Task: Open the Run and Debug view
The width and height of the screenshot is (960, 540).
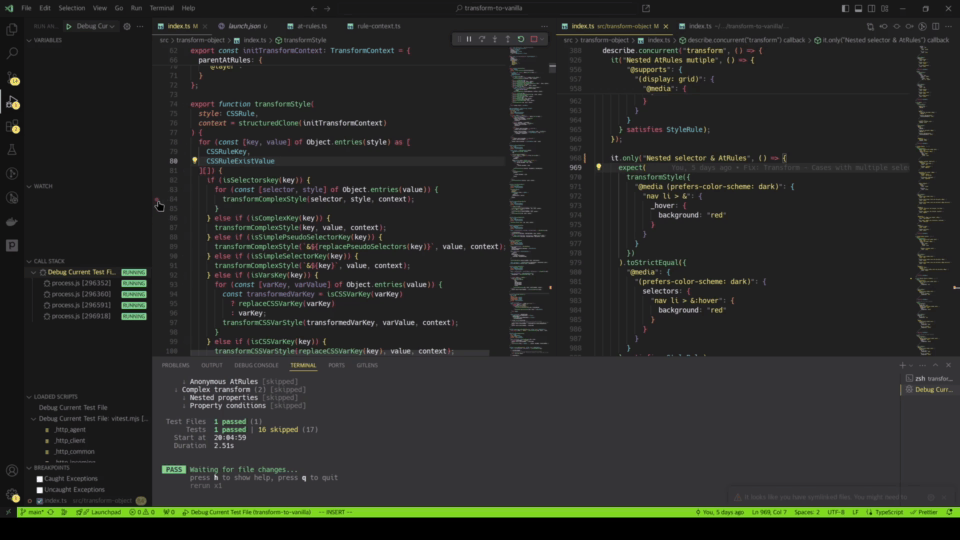Action: [x=12, y=102]
